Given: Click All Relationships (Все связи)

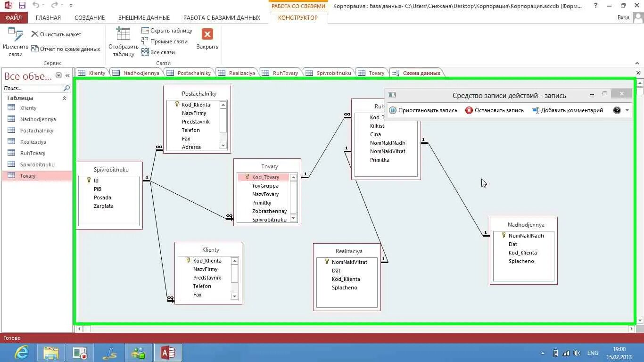Looking at the screenshot, I should point(158,52).
